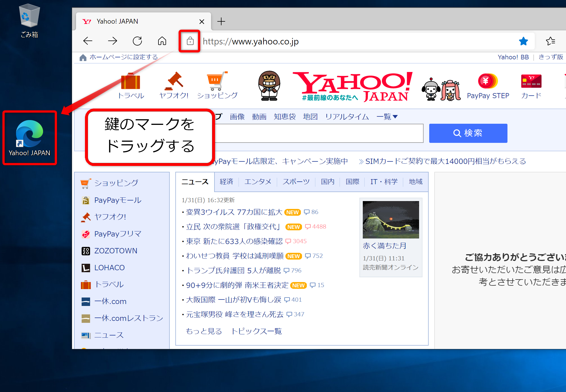Click the Yahoo! JAPAN logo
Viewport: 566px width, 392px height.
[353, 86]
